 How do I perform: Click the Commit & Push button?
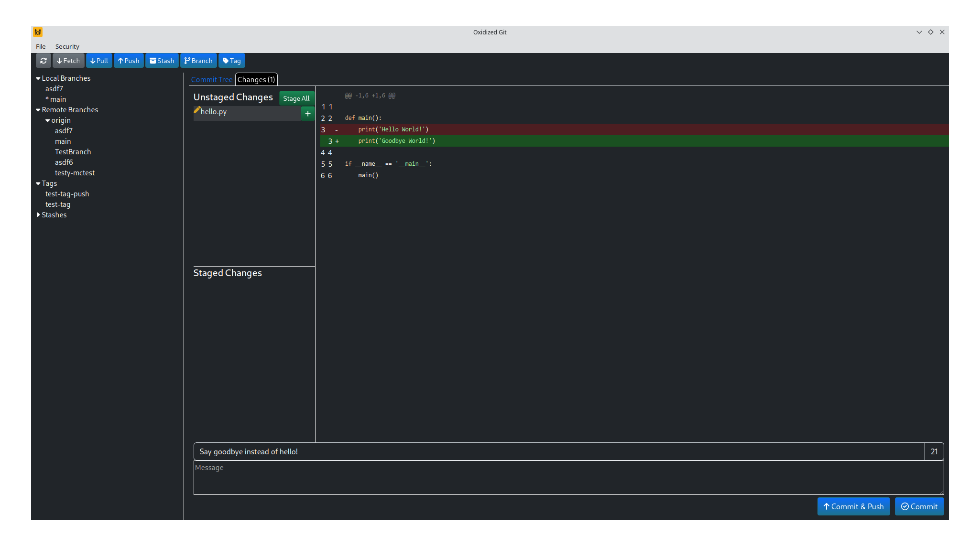(x=853, y=506)
